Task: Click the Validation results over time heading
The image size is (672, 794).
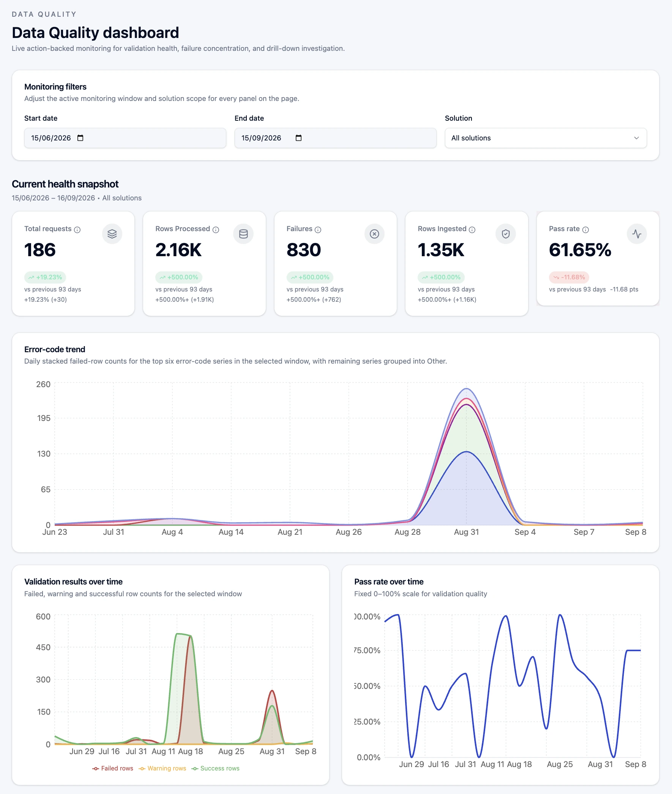Action: point(73,582)
